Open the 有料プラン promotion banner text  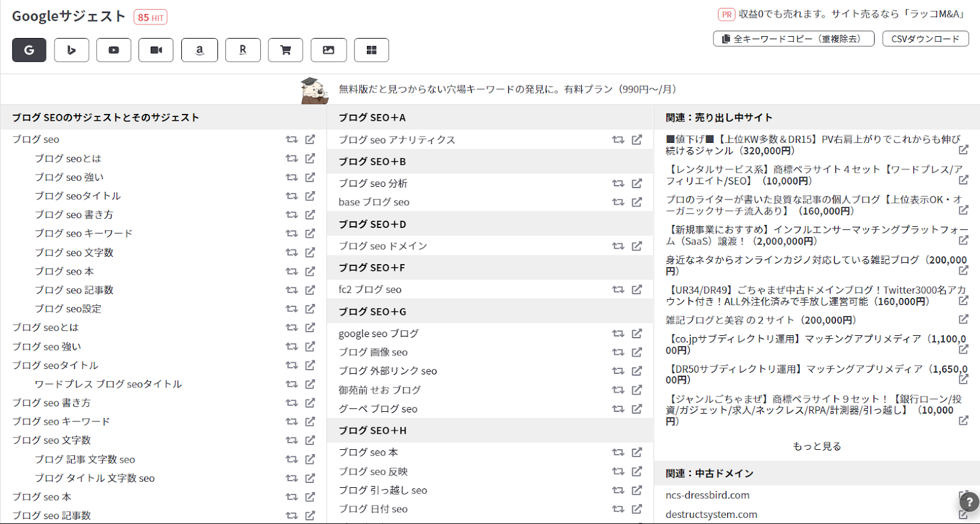[x=508, y=89]
